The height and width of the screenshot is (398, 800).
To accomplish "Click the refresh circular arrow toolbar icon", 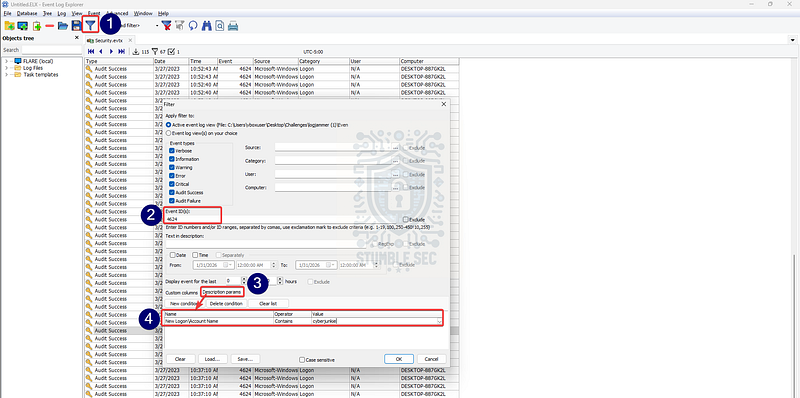I will tap(193, 25).
